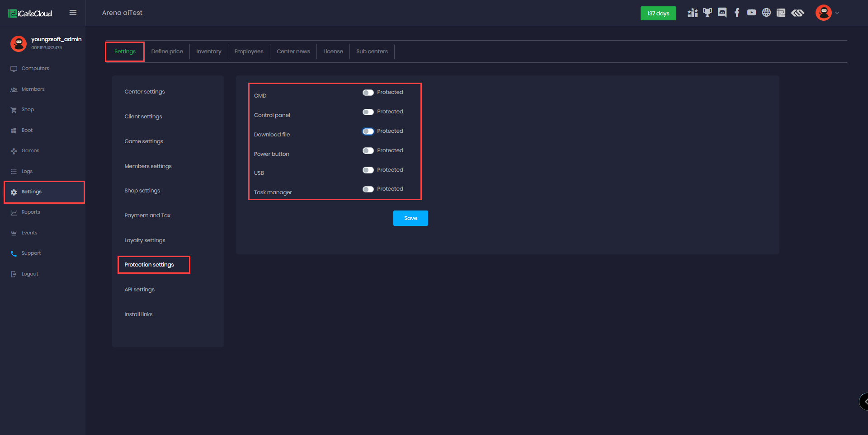Open the Discord icon in header
Viewport: 868px width, 435px height.
722,13
